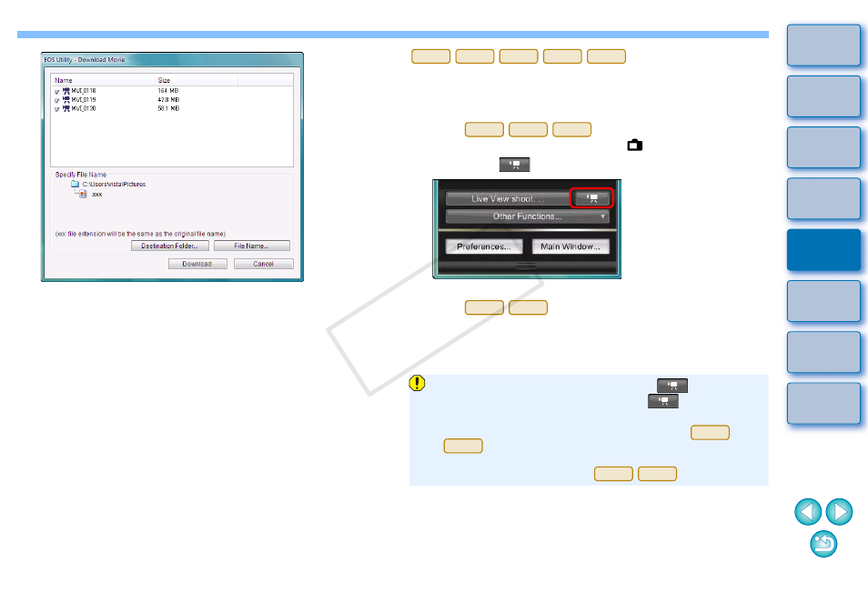Open Preferences... in the capture window
868x613 pixels.
[x=484, y=246]
